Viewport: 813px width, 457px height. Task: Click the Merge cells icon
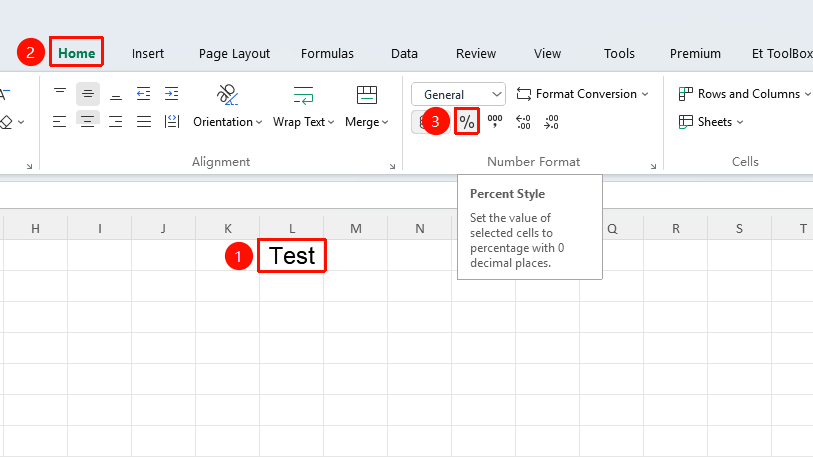367,95
